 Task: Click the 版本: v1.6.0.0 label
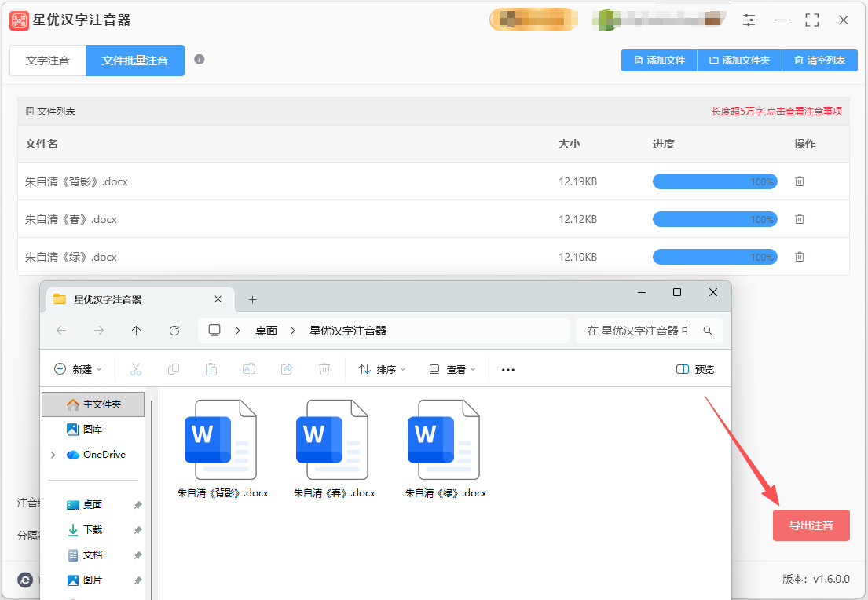tap(816, 579)
